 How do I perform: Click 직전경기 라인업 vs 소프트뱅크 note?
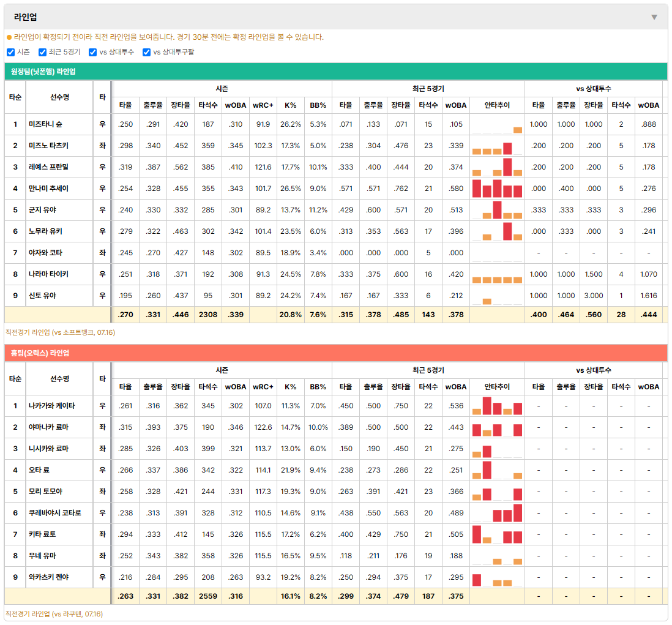[x=60, y=332]
